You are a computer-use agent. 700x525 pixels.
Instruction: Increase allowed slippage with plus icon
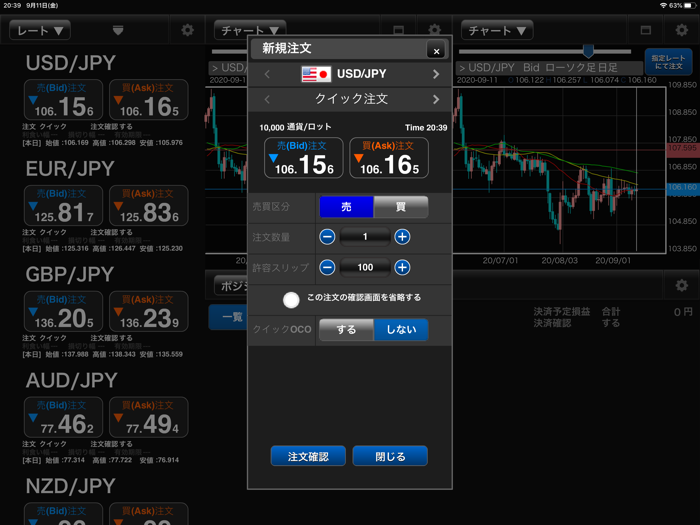402,267
